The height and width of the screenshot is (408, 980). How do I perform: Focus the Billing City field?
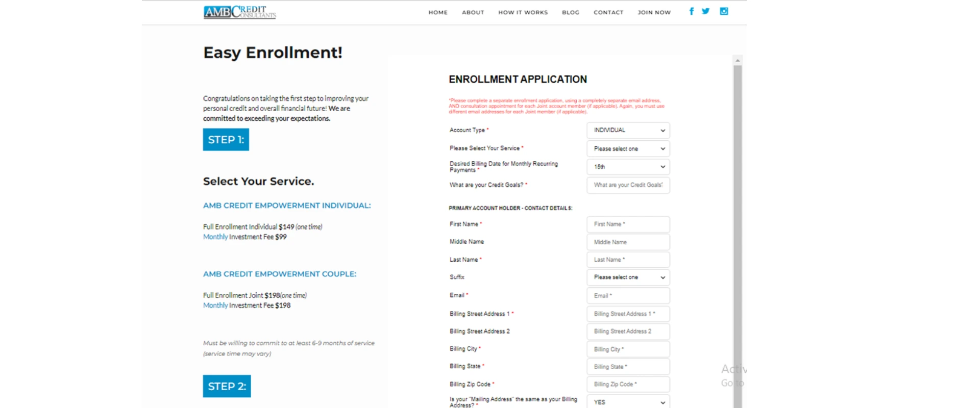click(x=628, y=349)
